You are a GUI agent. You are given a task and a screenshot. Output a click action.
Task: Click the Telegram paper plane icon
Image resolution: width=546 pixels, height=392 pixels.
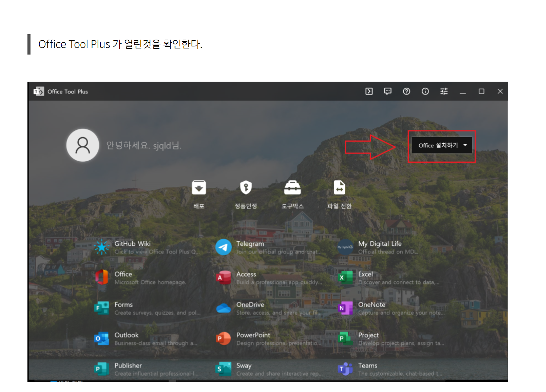tap(224, 247)
